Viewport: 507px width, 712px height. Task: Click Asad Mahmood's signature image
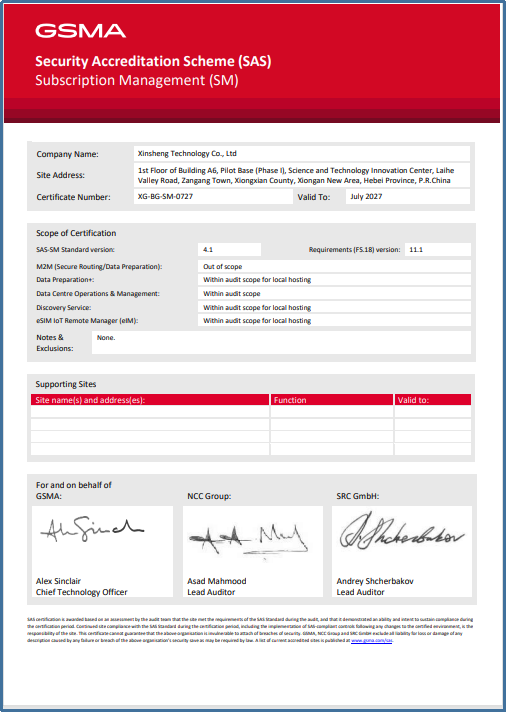click(248, 539)
